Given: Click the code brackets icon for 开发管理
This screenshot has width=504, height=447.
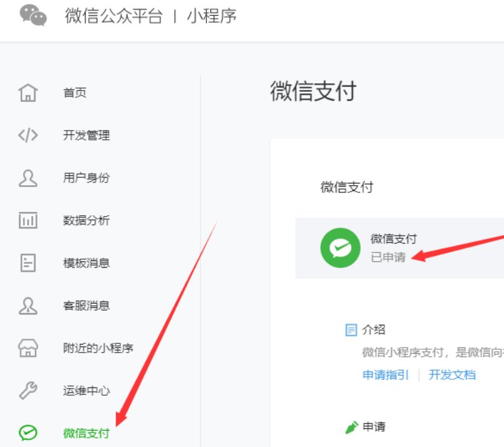Looking at the screenshot, I should pyautogui.click(x=28, y=135).
